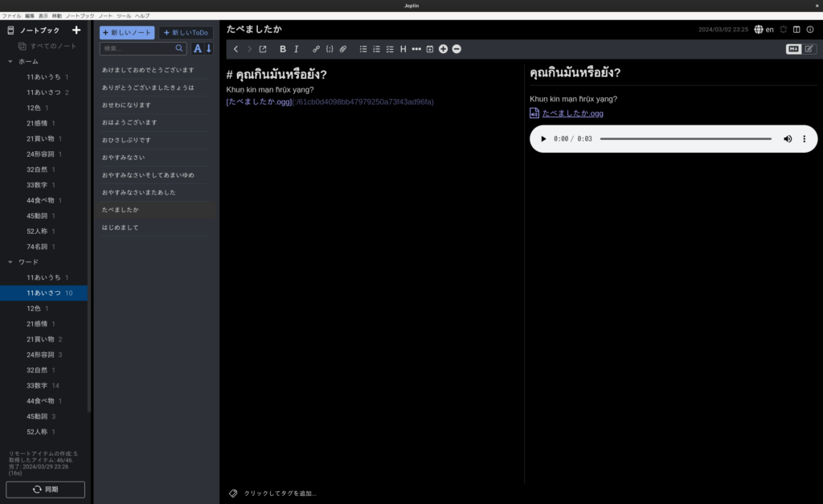Click the minus circle toolbar icon
823x504 pixels.
tap(457, 49)
